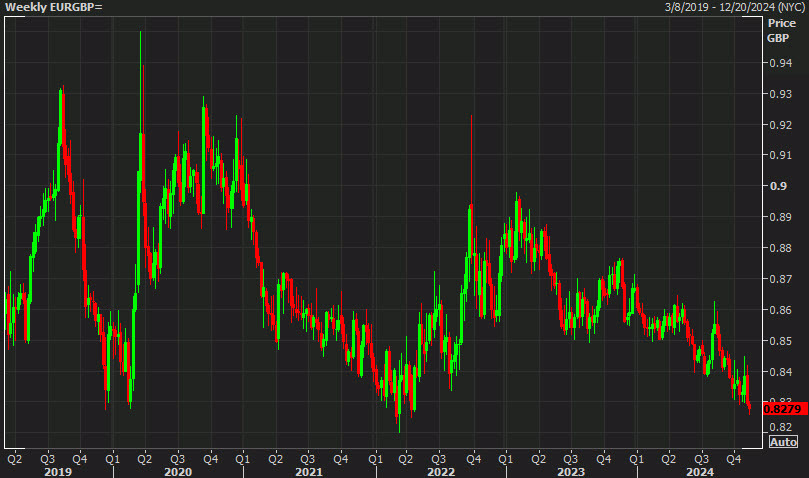Click the 0.92 price axis label

click(781, 125)
